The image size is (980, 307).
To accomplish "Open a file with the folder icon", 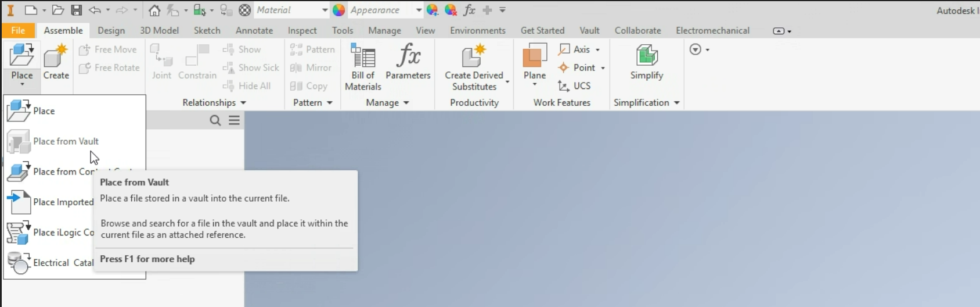I will click(57, 10).
